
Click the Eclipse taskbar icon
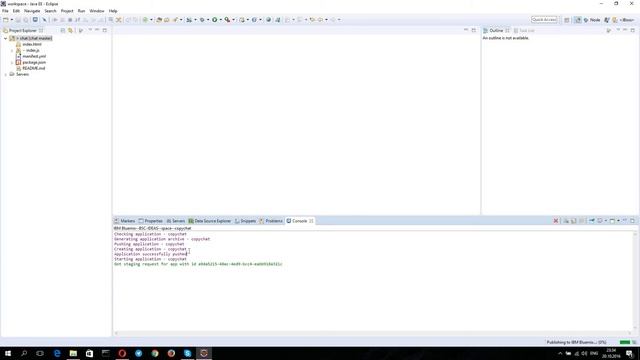click(204, 353)
